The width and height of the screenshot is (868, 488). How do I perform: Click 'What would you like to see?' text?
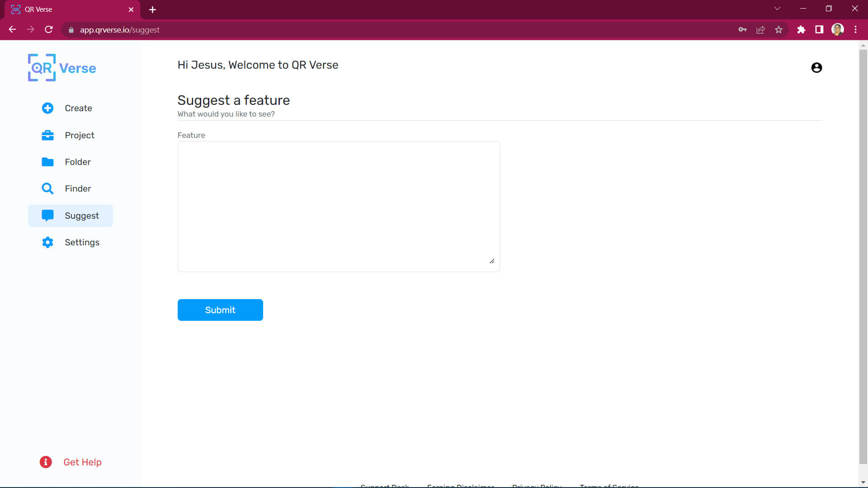pyautogui.click(x=226, y=114)
